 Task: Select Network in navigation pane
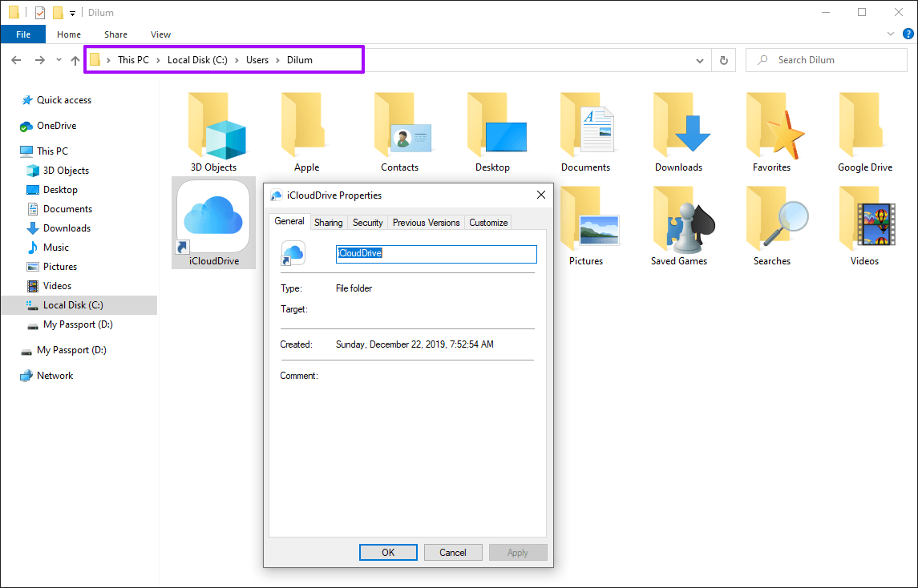coord(55,376)
